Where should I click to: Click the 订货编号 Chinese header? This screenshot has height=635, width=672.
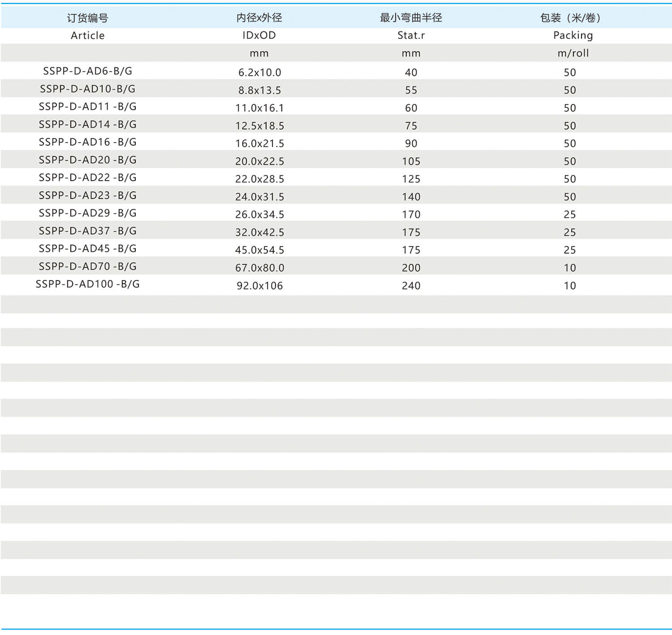tap(87, 18)
